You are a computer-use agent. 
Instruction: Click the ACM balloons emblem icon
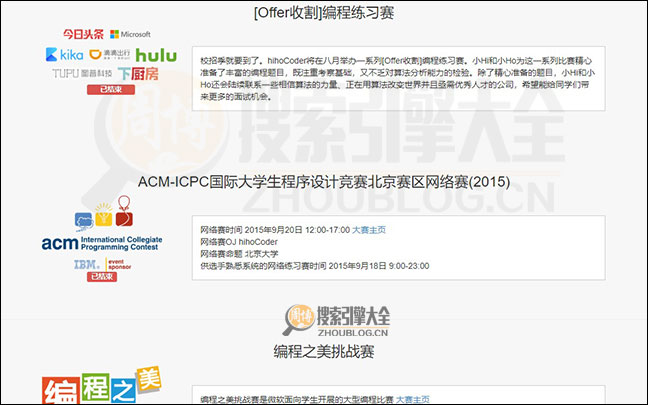pyautogui.click(x=104, y=212)
